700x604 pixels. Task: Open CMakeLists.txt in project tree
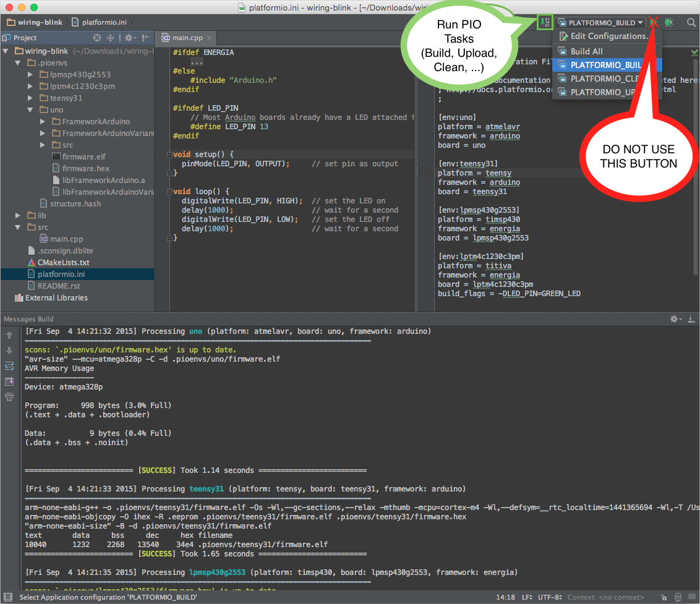[x=59, y=263]
